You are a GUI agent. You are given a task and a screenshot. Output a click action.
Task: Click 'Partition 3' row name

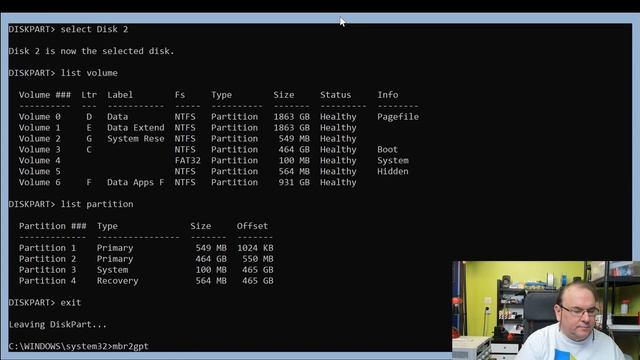(x=47, y=270)
